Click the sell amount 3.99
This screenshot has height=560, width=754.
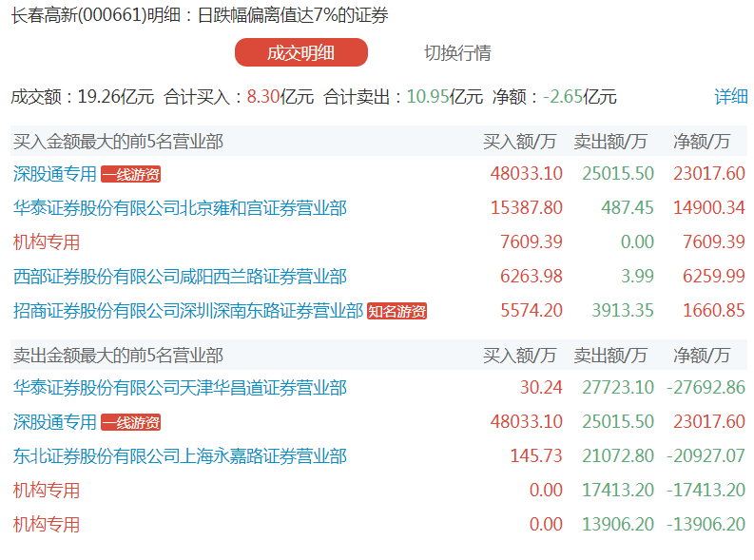(637, 276)
